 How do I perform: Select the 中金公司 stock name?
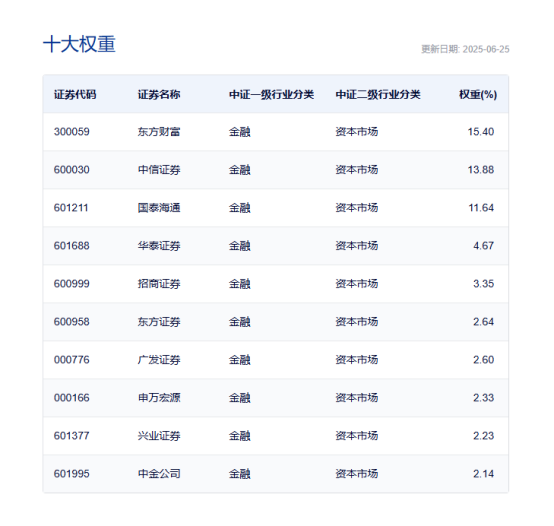pos(159,474)
